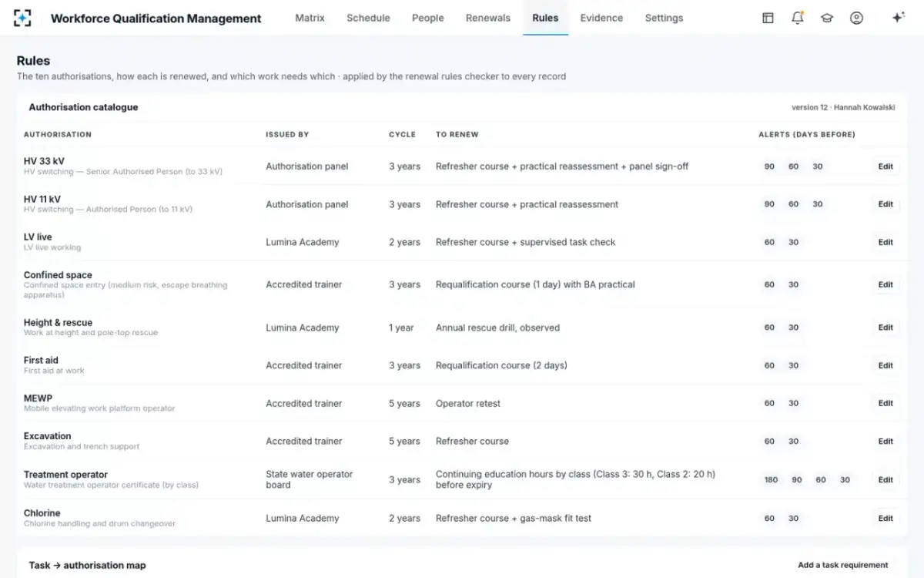
Task: Click the HV 11 kV authorisation name
Action: pyautogui.click(x=43, y=199)
